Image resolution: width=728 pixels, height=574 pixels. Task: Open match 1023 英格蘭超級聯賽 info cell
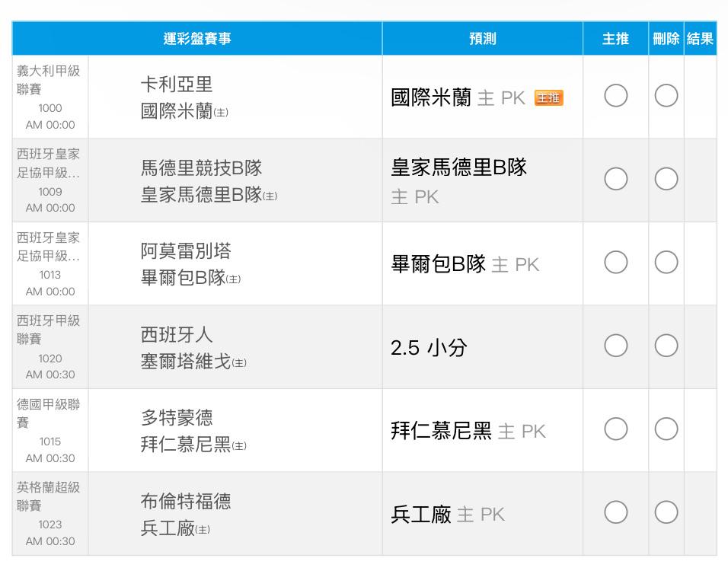click(x=50, y=514)
